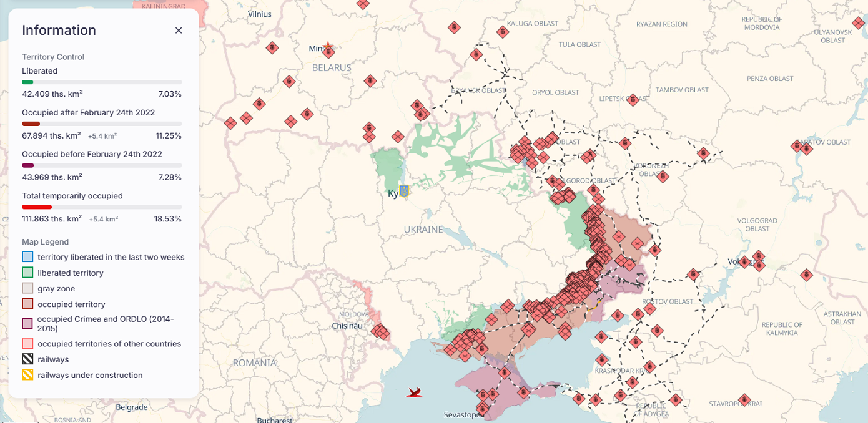Select the marker in Voronezh Oblast

pos(663,177)
